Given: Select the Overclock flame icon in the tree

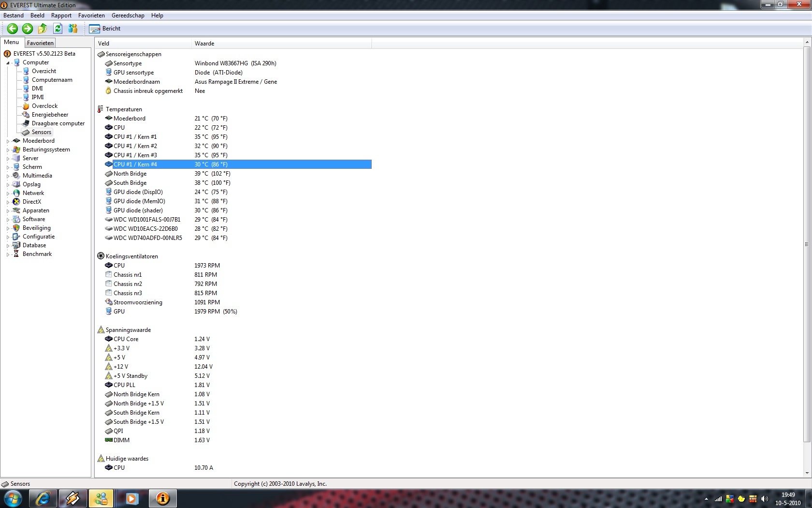Looking at the screenshot, I should (26, 106).
